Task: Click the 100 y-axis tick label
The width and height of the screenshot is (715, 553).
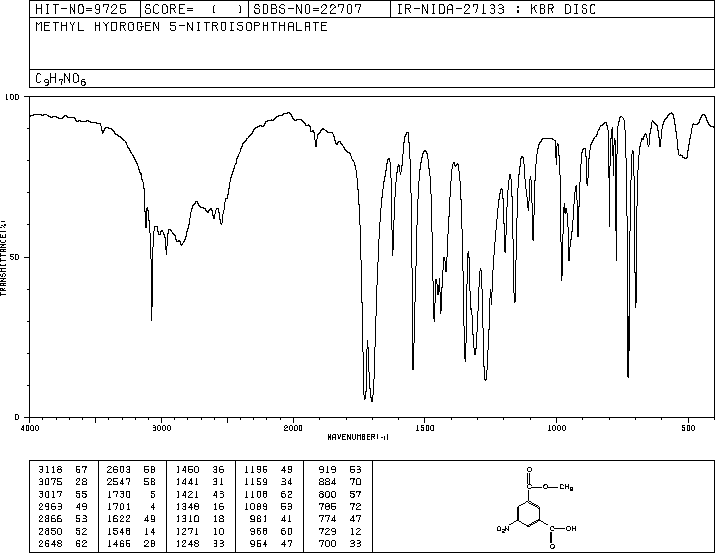Action: (x=12, y=97)
